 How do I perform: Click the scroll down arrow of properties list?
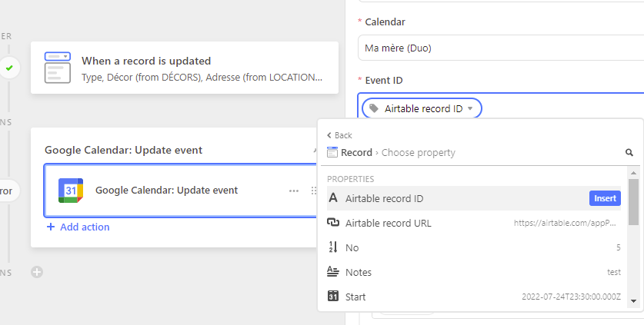[x=633, y=300]
